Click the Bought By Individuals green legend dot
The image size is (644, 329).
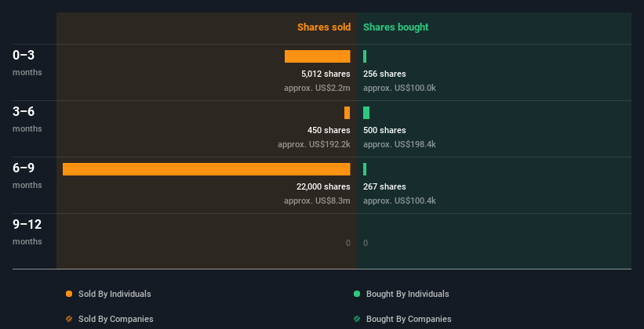tap(357, 294)
